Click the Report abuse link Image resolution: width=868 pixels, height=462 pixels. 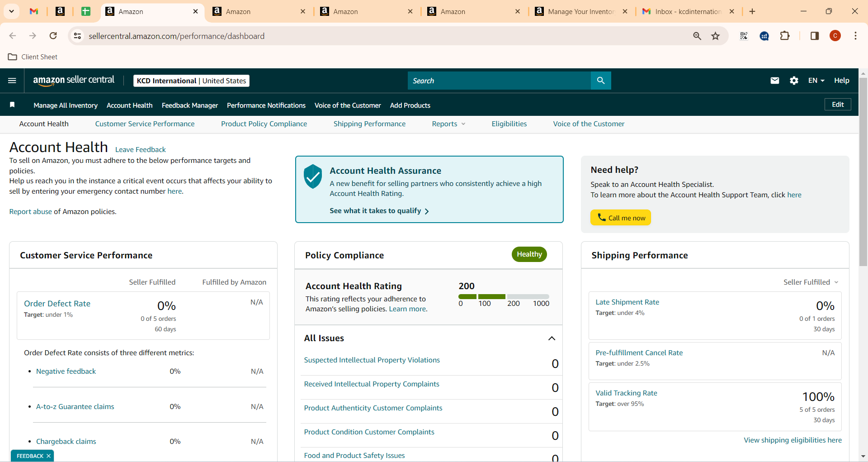[x=31, y=212]
